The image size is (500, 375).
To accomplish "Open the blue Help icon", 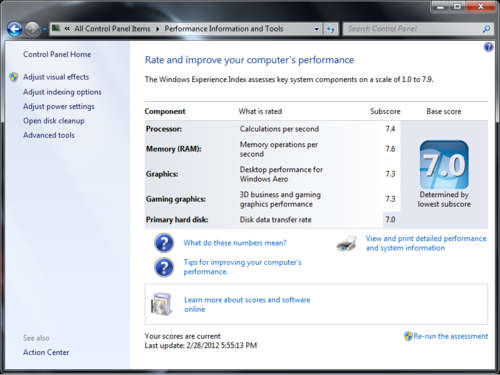I will (x=488, y=47).
